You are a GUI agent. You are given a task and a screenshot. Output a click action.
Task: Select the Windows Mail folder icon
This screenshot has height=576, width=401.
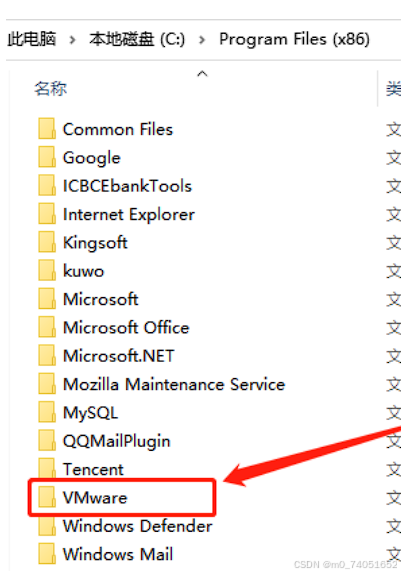pos(47,554)
